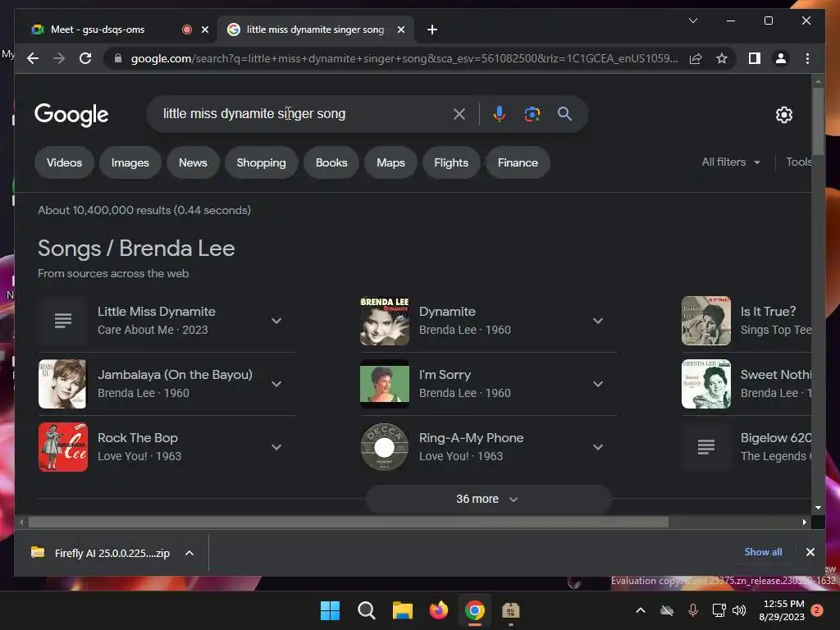840x630 pixels.
Task: Open the Sweet Nothin's album thumbnail
Action: 706,384
